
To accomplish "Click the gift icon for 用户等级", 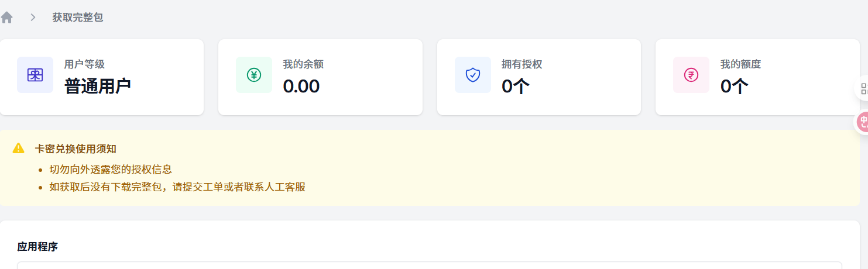I will (x=35, y=75).
